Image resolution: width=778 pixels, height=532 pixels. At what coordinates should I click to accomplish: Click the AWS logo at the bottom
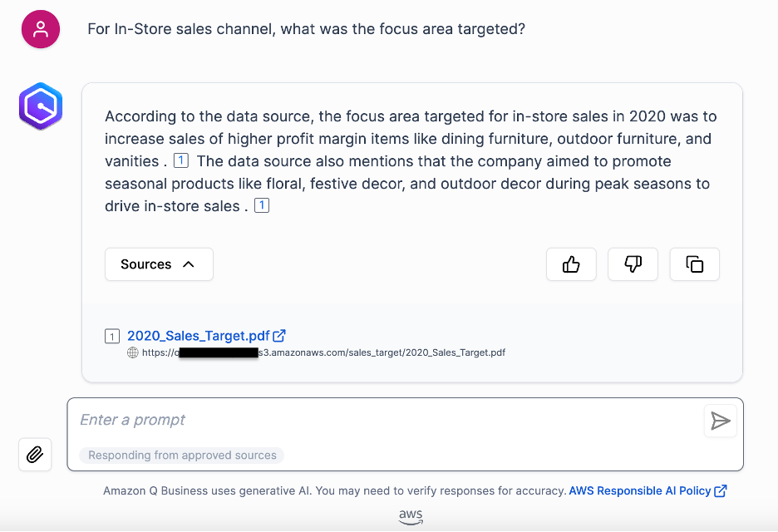click(411, 516)
